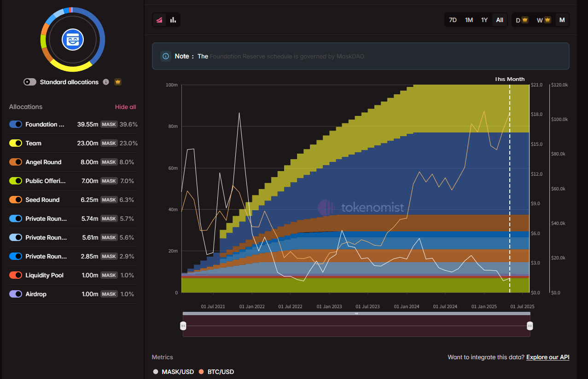
Task: Click the info icon beside Standard allocations
Action: pyautogui.click(x=106, y=82)
